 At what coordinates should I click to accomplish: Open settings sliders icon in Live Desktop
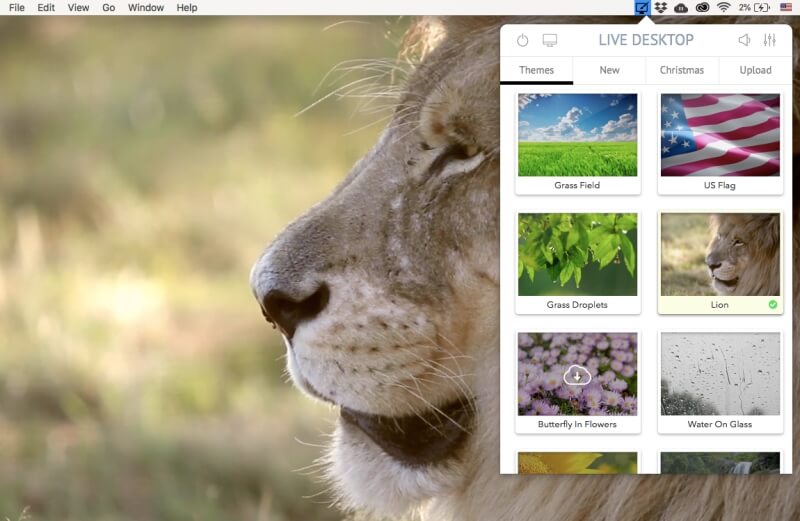coord(769,40)
